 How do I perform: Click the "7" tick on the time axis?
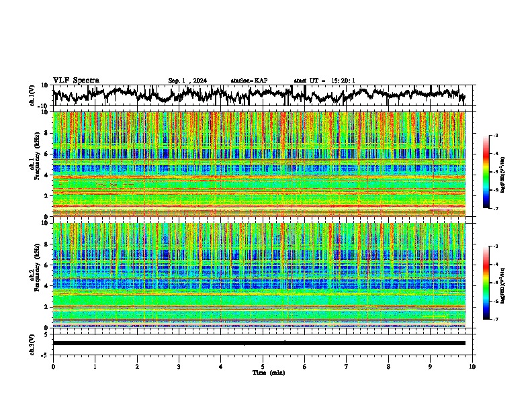(x=347, y=367)
